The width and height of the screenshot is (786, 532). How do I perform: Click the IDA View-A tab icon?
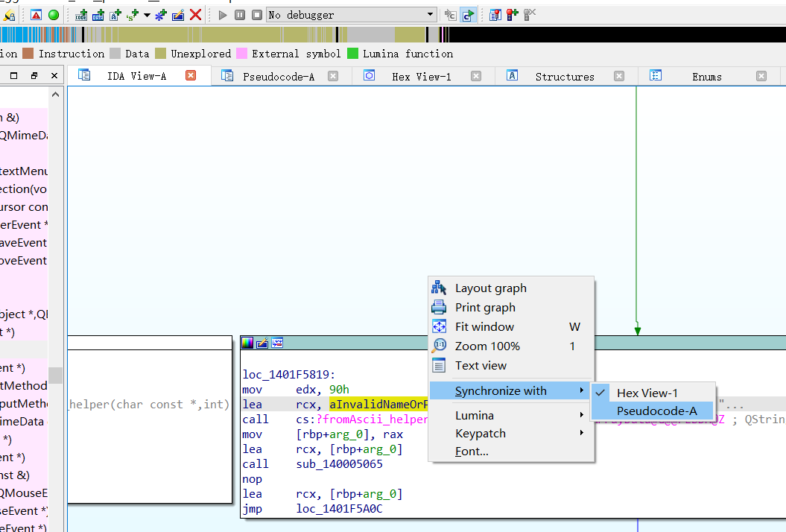[x=84, y=75]
